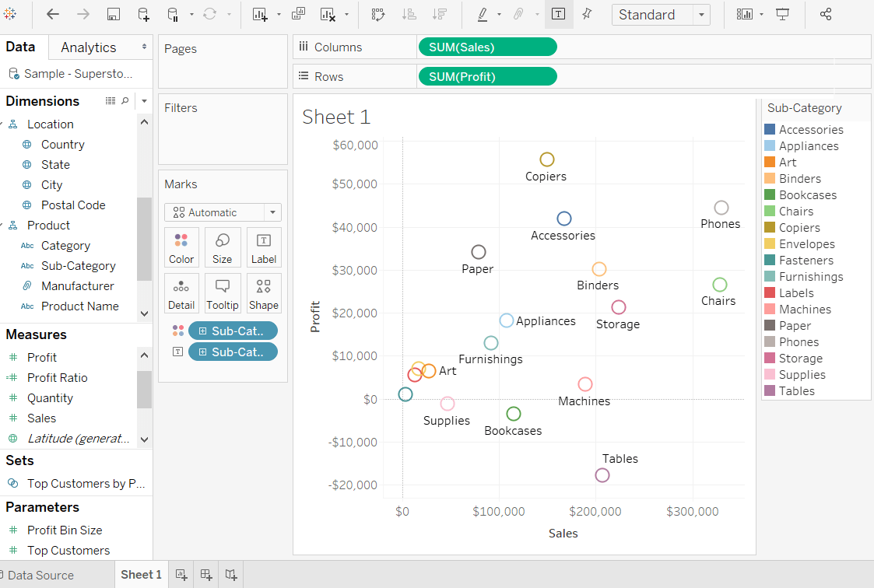Sort ascending toolbar icon
Screen dimensions: 874x588
409,15
